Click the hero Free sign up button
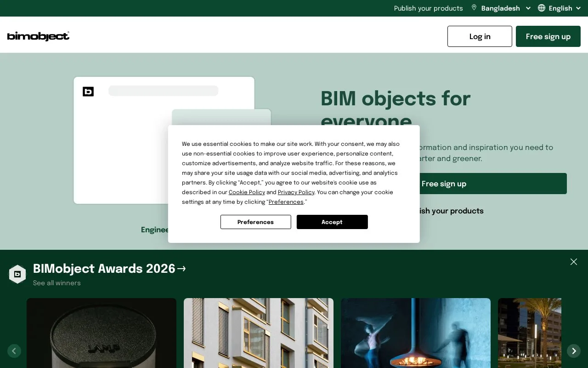588x368 pixels. (x=444, y=184)
